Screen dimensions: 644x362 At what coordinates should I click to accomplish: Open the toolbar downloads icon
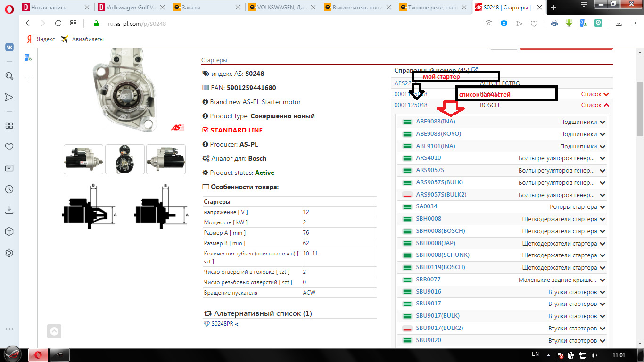(x=619, y=23)
